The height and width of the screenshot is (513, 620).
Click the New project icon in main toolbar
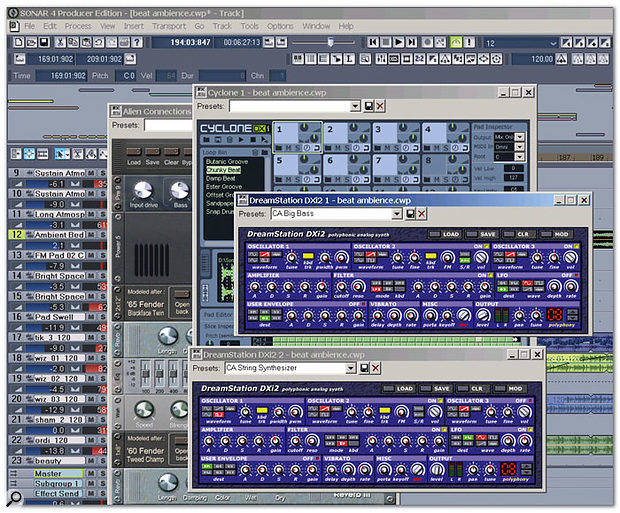(x=19, y=42)
